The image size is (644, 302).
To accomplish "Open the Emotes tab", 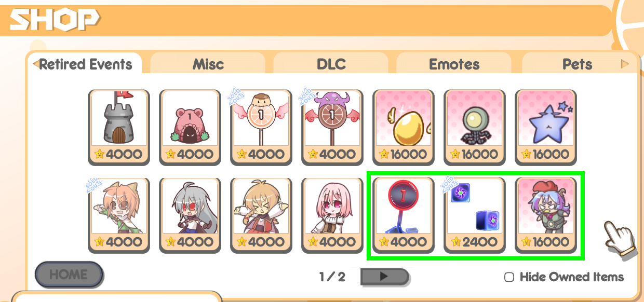I will coord(454,64).
